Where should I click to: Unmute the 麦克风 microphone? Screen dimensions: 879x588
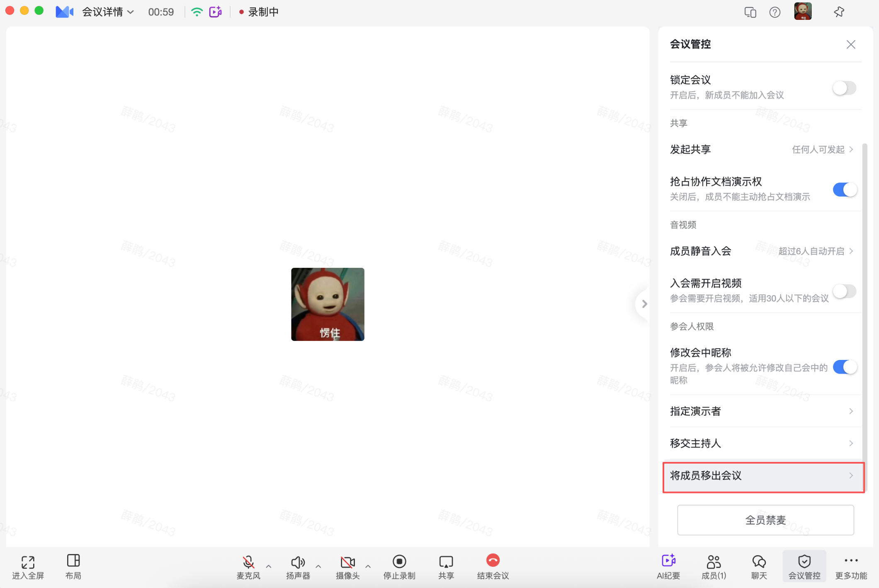click(248, 567)
